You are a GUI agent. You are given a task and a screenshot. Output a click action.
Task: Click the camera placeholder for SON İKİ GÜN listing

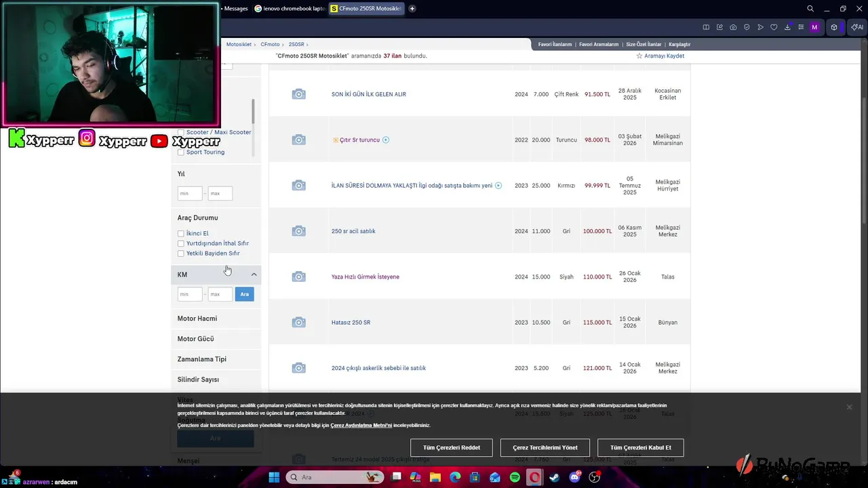(x=298, y=94)
